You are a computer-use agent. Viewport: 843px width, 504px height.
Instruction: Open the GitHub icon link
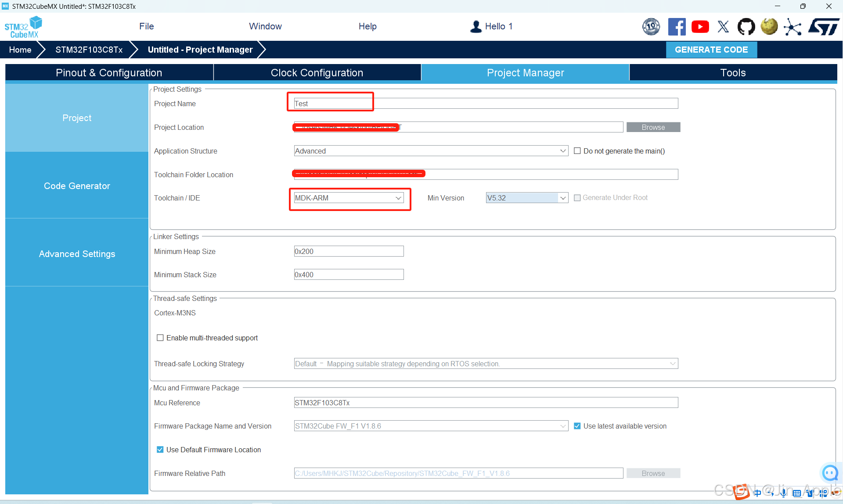pos(746,27)
